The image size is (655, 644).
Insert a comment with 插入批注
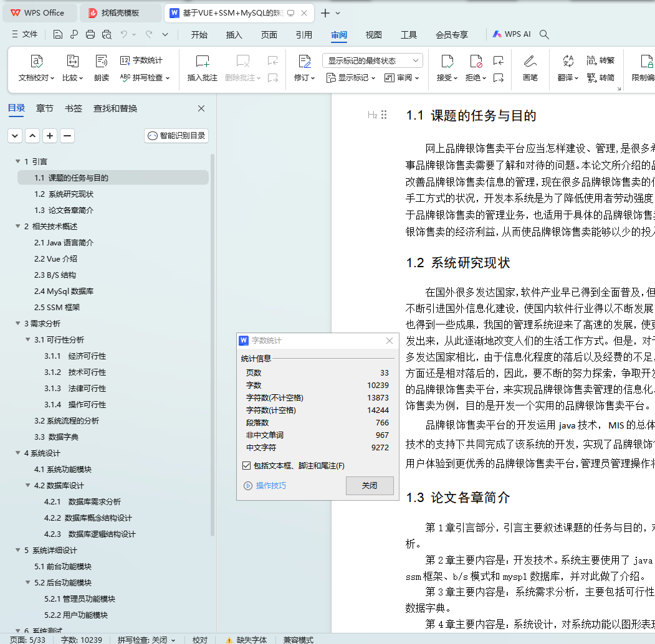(x=202, y=68)
